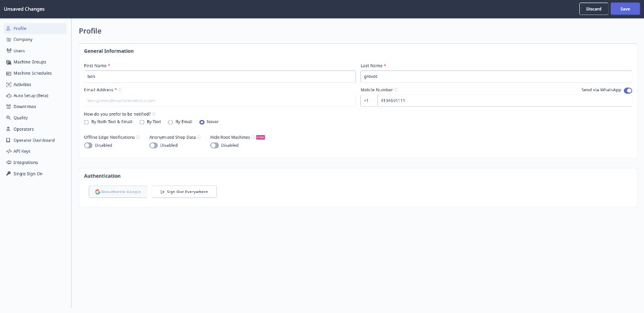Select the API Keys code icon
The height and width of the screenshot is (313, 644).
8,151
